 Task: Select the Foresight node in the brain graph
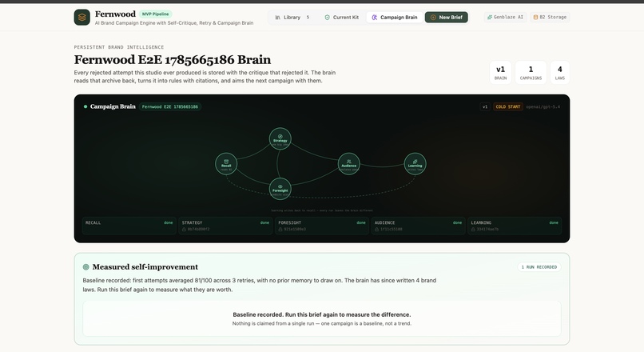[280, 189]
